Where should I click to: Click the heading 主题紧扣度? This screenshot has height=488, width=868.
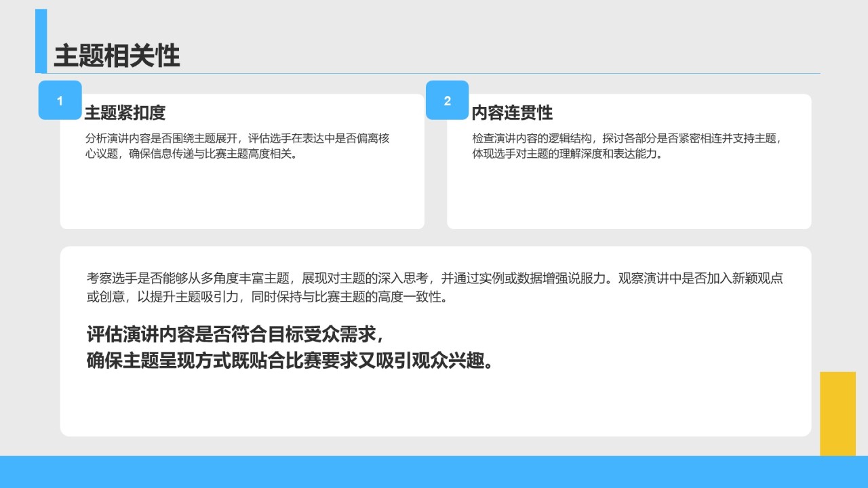[125, 113]
